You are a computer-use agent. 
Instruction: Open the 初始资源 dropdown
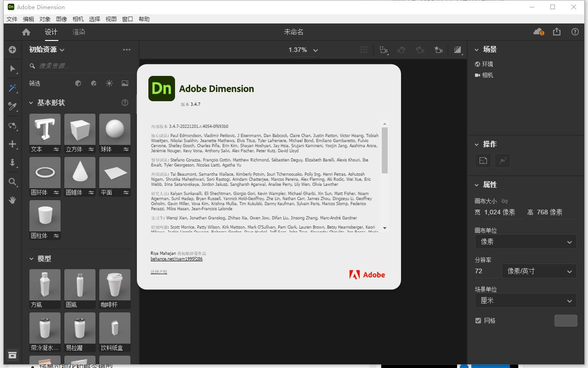tap(47, 50)
